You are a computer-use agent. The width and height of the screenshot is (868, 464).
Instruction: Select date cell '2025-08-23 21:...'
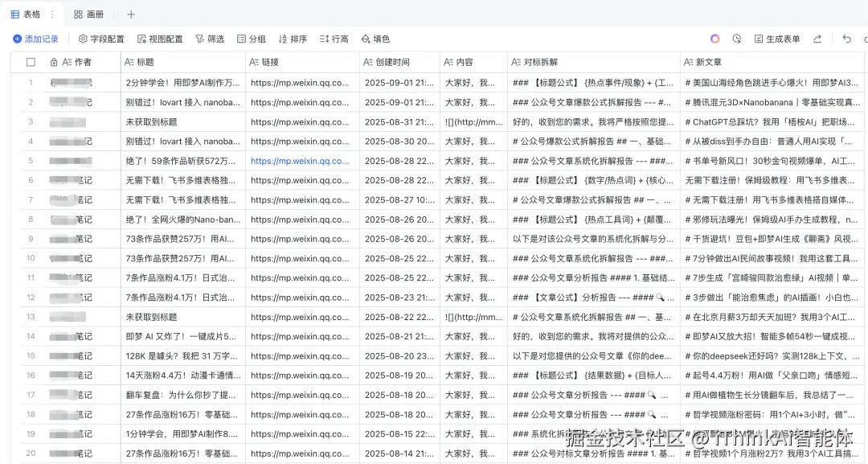point(399,298)
